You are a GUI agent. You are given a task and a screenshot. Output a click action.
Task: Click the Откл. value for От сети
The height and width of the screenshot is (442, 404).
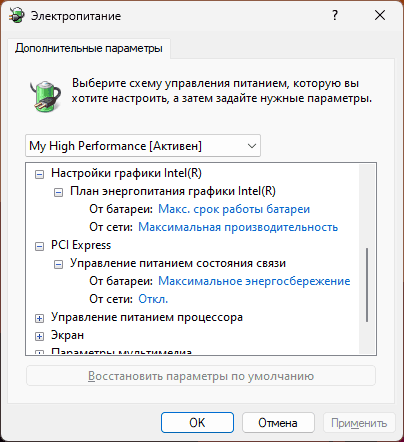153,299
